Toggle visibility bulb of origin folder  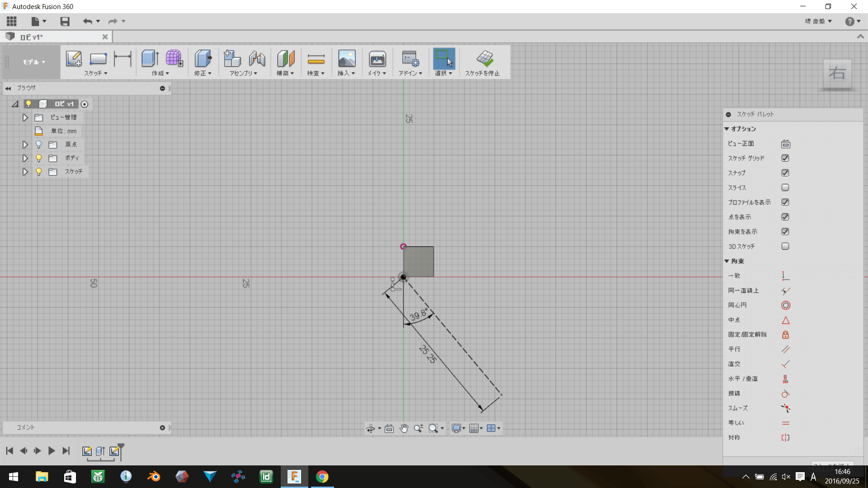[x=39, y=145]
